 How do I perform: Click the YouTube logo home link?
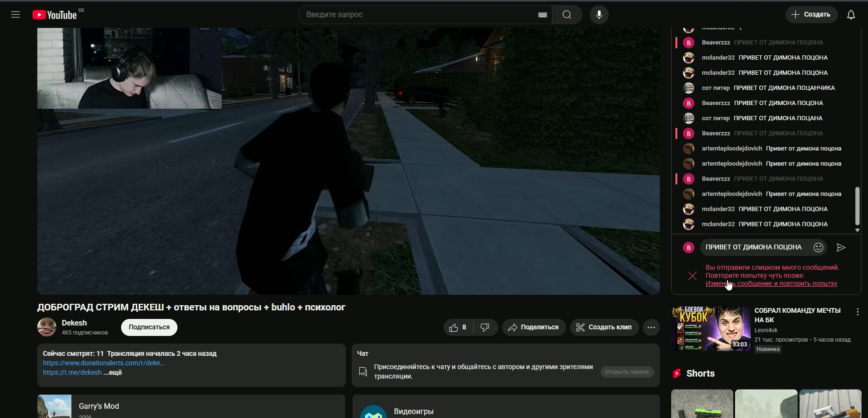tap(55, 15)
